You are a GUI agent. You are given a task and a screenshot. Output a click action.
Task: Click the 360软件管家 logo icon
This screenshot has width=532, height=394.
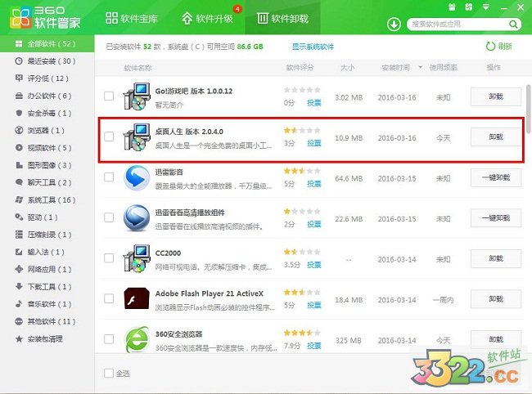coord(20,18)
